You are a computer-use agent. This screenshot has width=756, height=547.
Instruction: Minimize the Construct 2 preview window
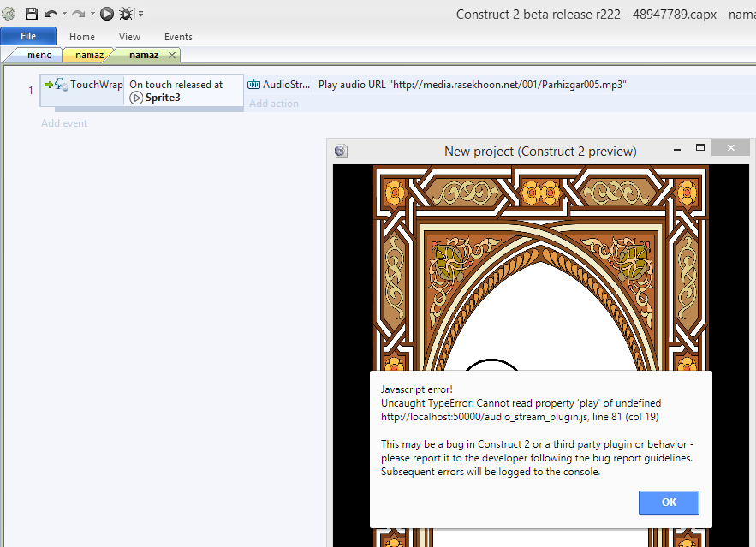point(677,148)
